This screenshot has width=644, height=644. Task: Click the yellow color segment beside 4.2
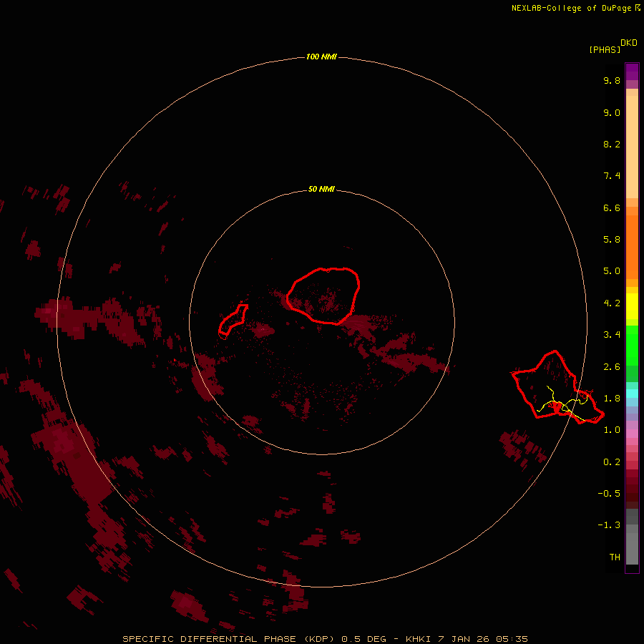(x=632, y=306)
